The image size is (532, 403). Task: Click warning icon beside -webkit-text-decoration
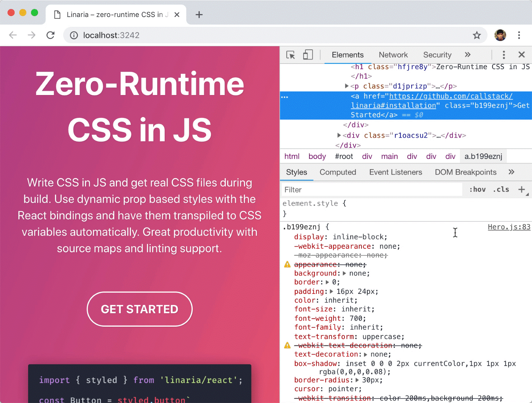[x=287, y=345]
